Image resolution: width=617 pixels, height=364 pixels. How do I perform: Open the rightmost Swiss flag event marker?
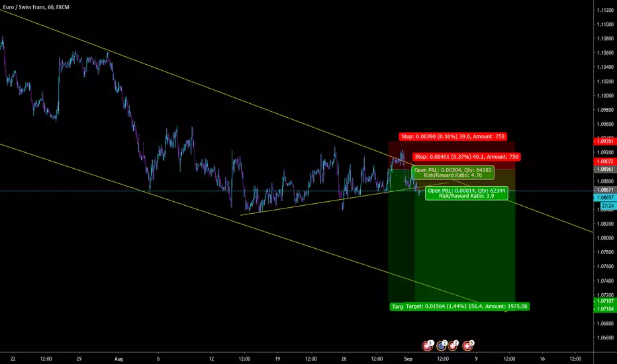(x=467, y=346)
